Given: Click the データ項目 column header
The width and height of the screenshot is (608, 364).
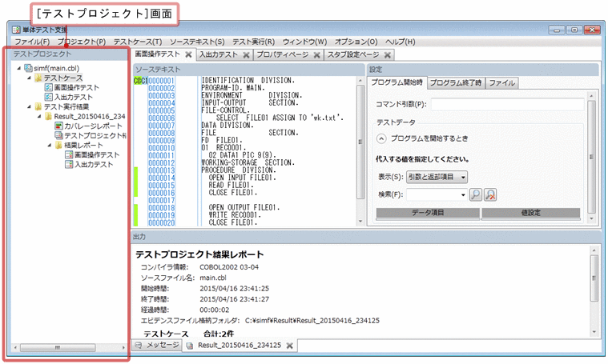Looking at the screenshot, I should [x=428, y=213].
